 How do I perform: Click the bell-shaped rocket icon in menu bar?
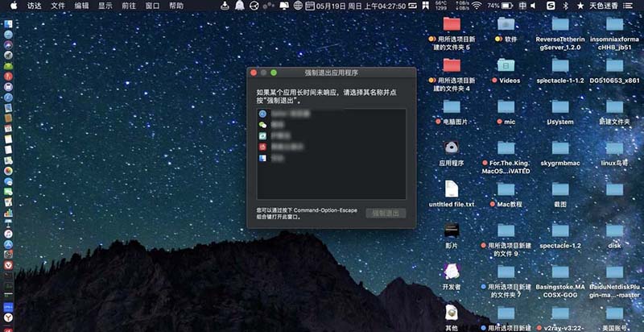click(239, 6)
